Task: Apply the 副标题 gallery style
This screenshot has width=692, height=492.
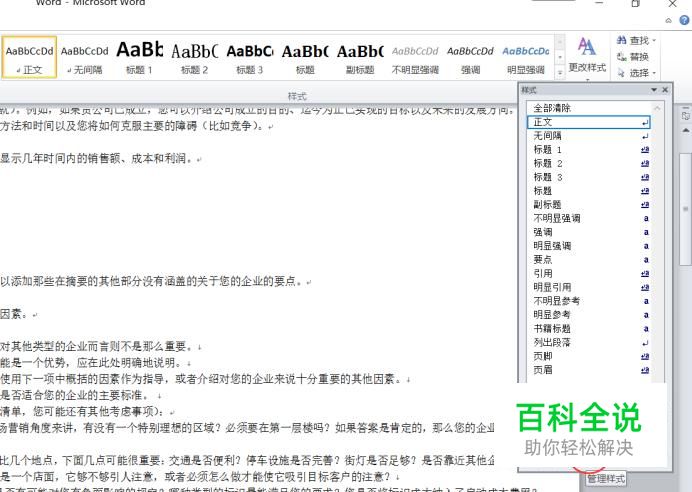Action: [x=360, y=58]
